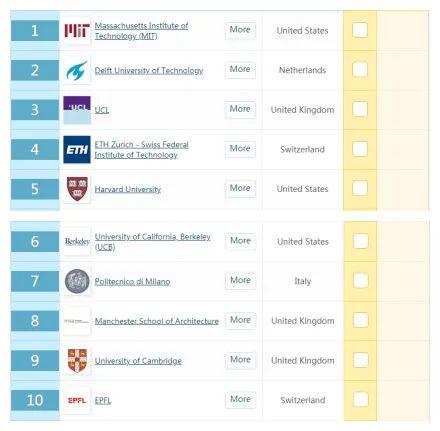The height and width of the screenshot is (431, 440).
Task: Click the Delft University flame logo
Action: (x=77, y=70)
